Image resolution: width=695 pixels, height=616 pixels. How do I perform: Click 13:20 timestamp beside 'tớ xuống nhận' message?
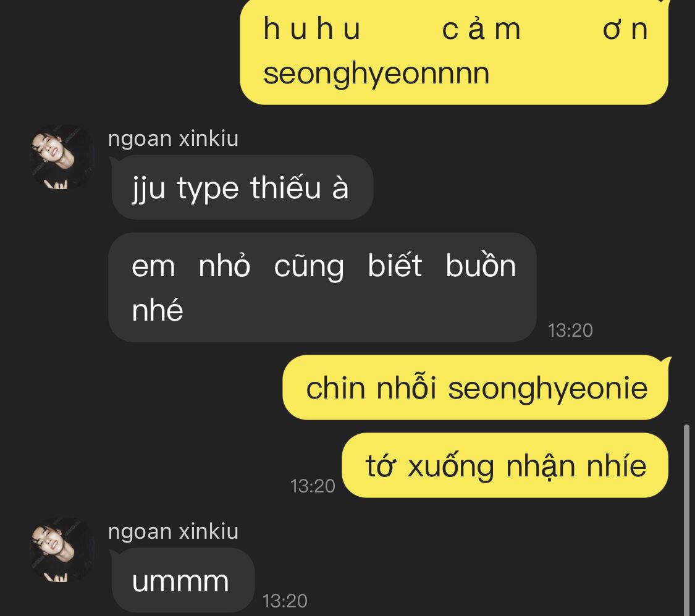[x=313, y=486]
